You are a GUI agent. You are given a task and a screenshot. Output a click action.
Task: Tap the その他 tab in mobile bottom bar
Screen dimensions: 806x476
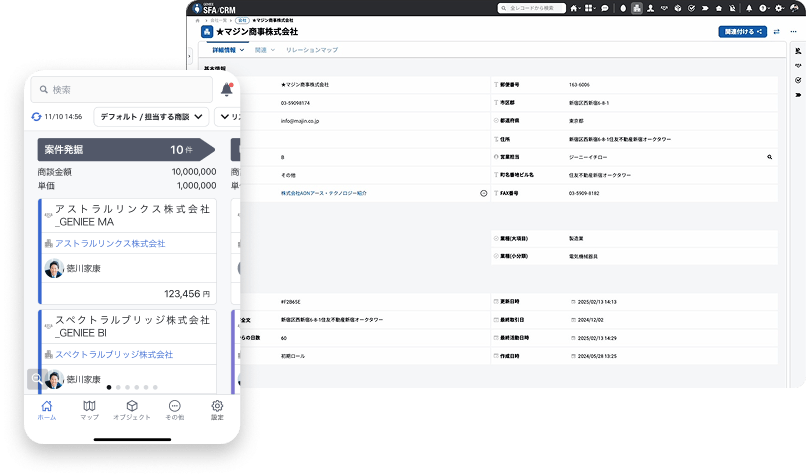pyautogui.click(x=175, y=410)
